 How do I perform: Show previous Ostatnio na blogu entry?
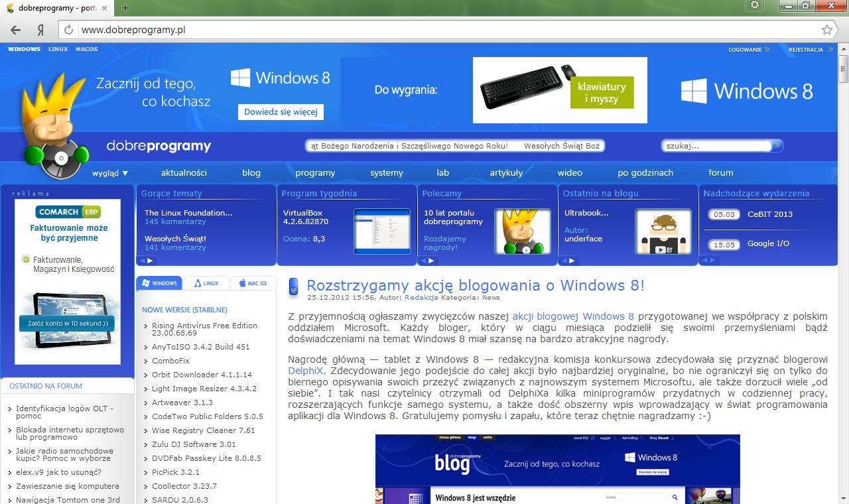point(563,261)
